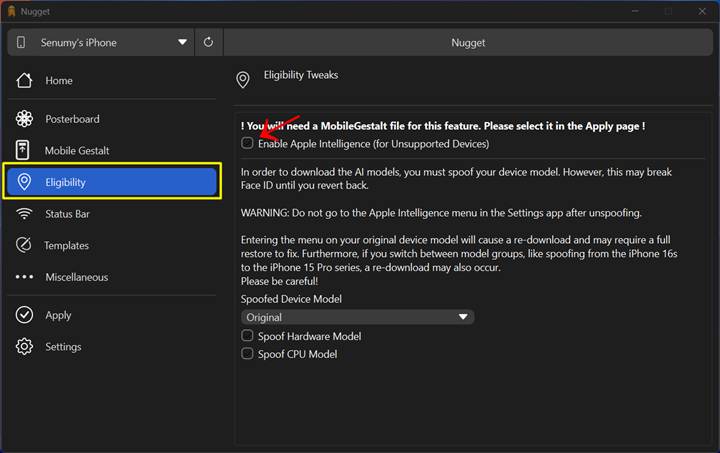
Task: Open the Senumy's iPhone device dropdown
Action: [x=101, y=42]
